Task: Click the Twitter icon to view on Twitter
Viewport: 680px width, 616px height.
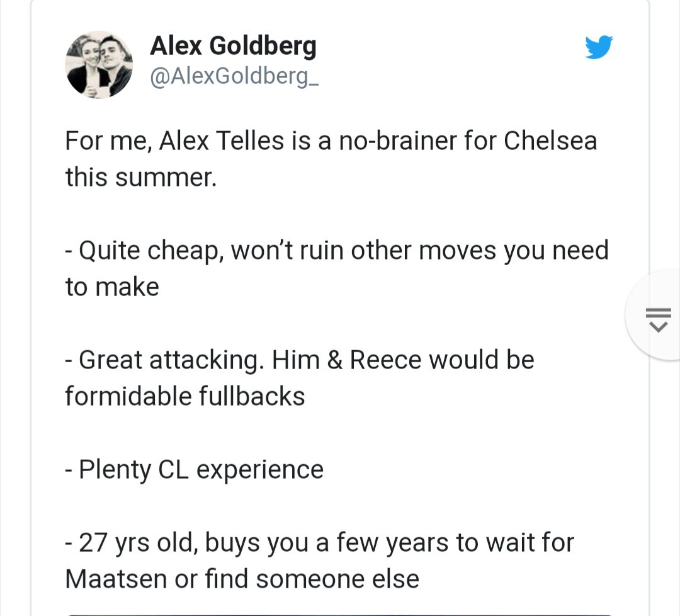Action: pos(599,46)
